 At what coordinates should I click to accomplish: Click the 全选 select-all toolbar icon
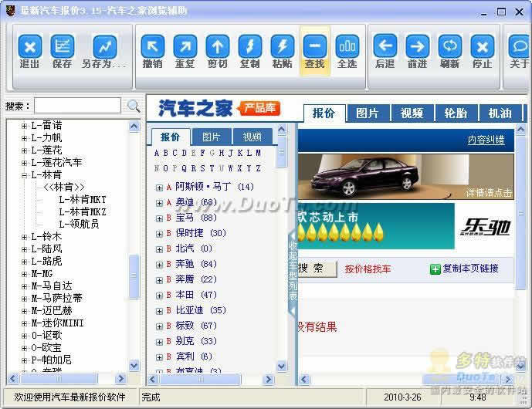pyautogui.click(x=347, y=46)
